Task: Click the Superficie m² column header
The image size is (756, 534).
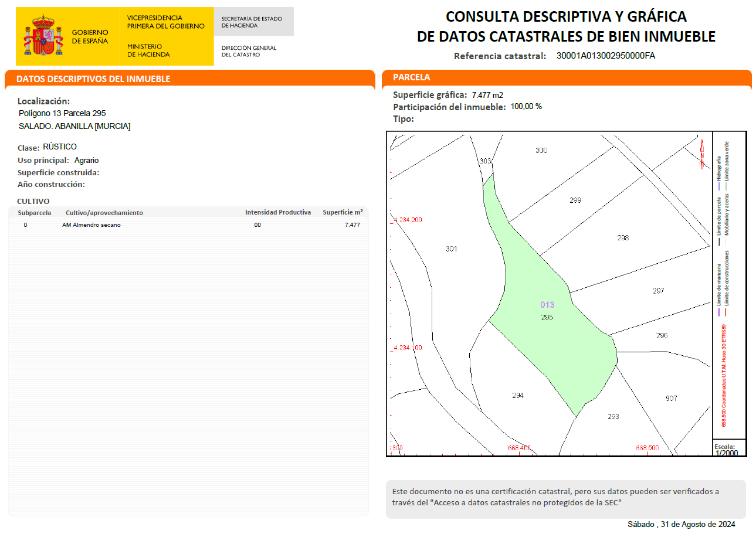Action: pyautogui.click(x=343, y=212)
